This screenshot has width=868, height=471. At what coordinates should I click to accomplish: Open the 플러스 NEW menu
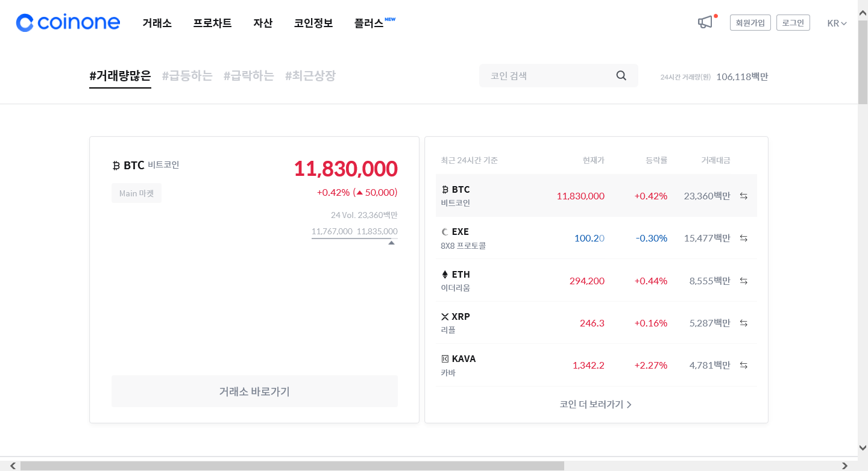(x=374, y=23)
